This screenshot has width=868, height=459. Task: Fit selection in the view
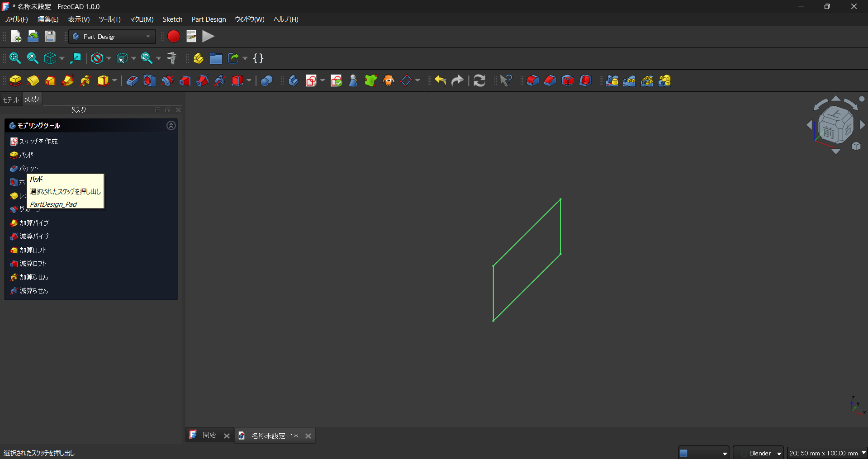pyautogui.click(x=33, y=58)
